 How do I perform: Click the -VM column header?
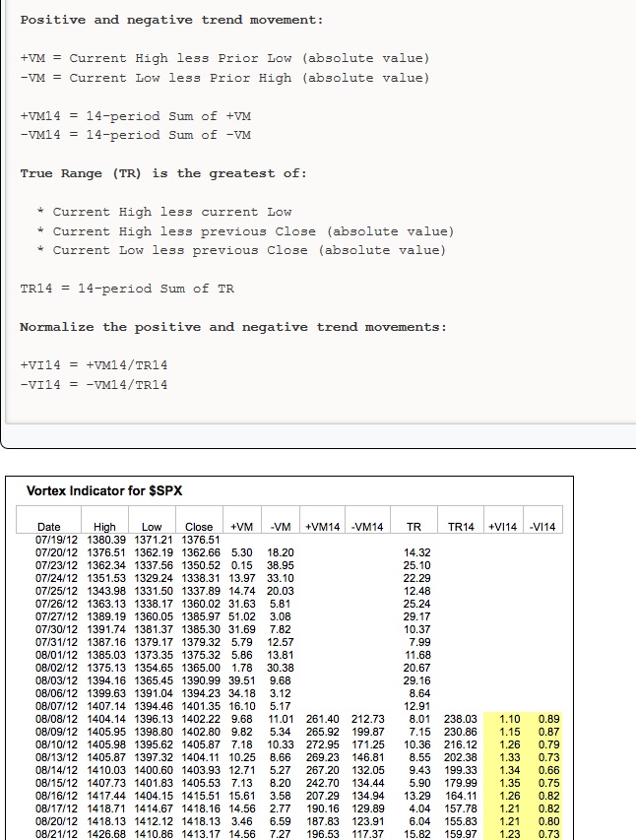coord(281,527)
